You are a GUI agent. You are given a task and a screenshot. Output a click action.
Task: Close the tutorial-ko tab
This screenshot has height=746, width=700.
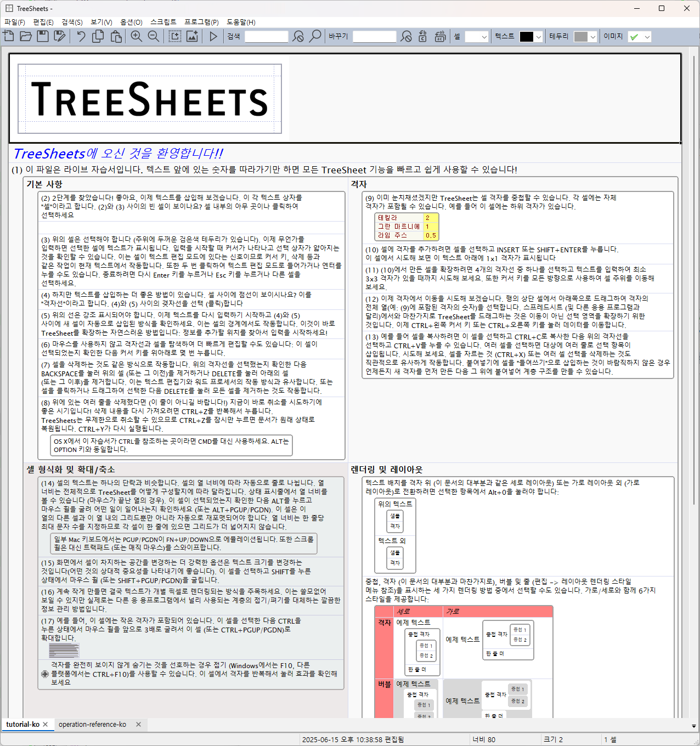[x=46, y=725]
